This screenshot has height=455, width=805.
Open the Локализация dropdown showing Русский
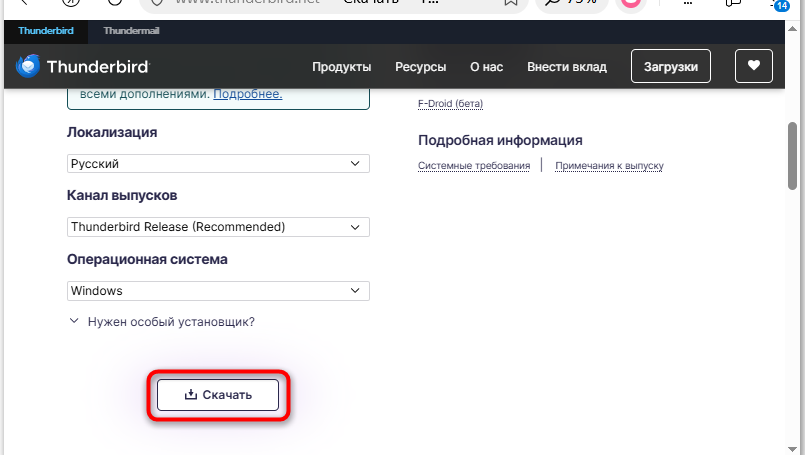click(x=218, y=163)
